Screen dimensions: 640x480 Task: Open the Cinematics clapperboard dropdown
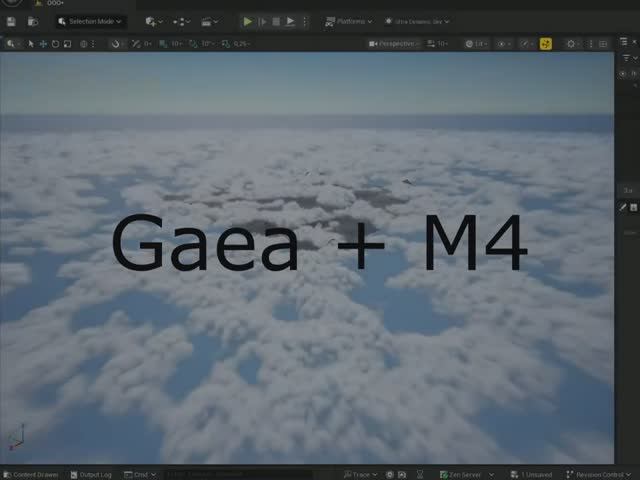coord(210,22)
